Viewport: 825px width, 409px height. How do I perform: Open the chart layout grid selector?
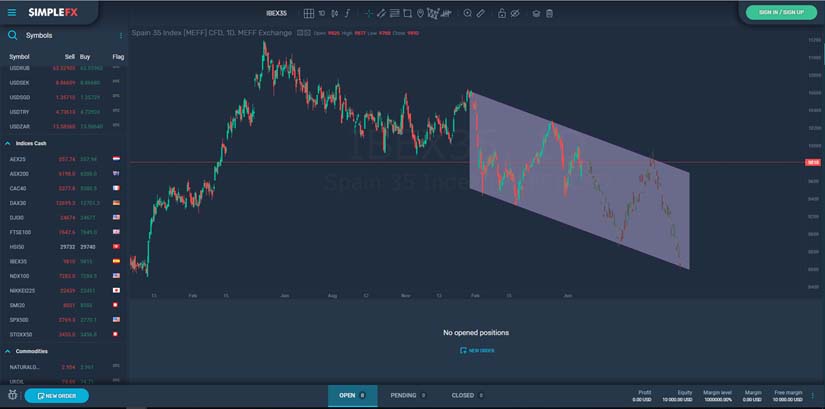coord(309,14)
